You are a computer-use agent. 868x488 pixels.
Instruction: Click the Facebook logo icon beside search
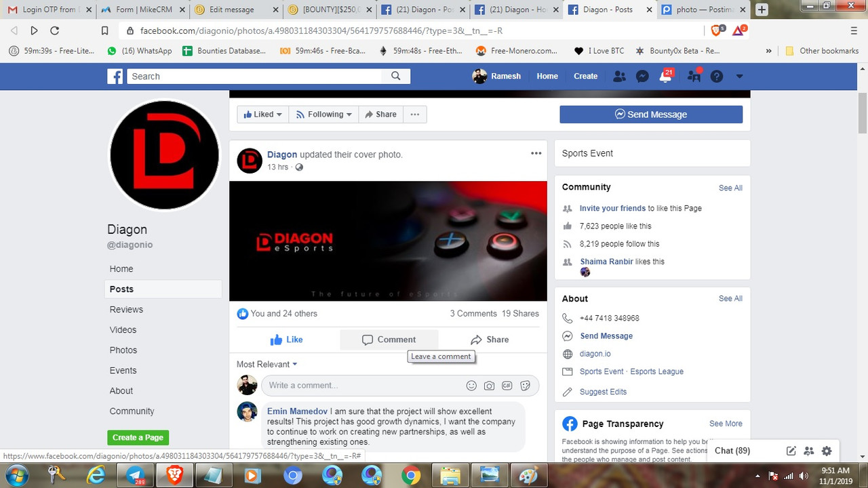click(115, 76)
